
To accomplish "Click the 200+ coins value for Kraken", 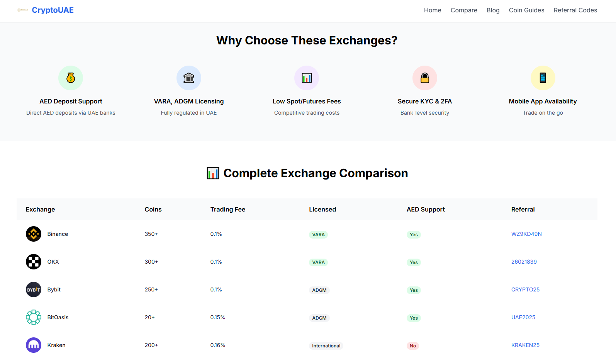I will (x=151, y=345).
